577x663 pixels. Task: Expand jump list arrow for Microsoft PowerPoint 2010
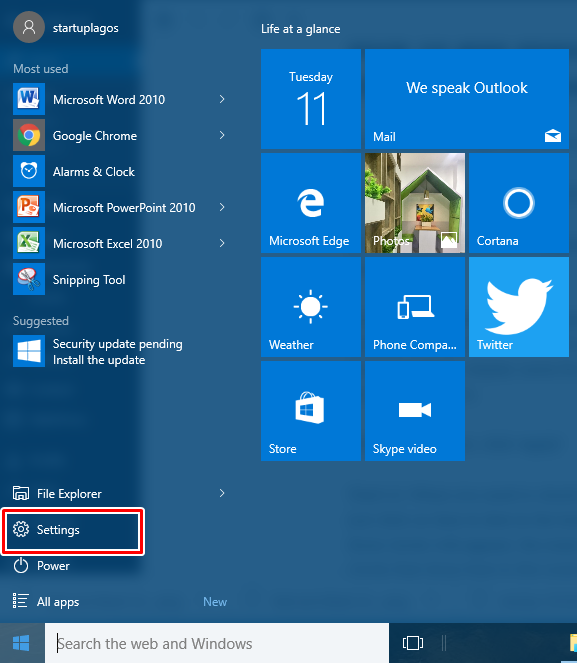pos(222,207)
